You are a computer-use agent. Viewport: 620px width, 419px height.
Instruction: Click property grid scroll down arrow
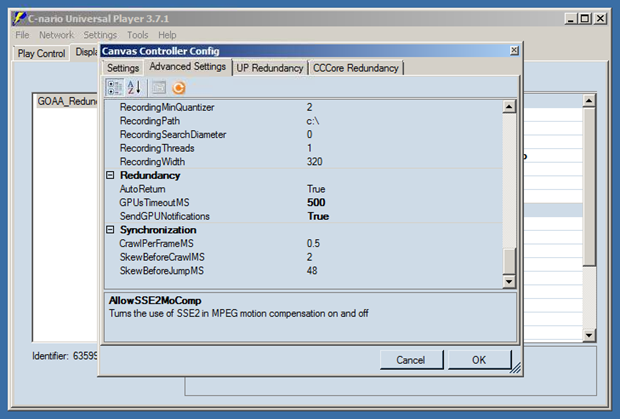click(x=509, y=281)
